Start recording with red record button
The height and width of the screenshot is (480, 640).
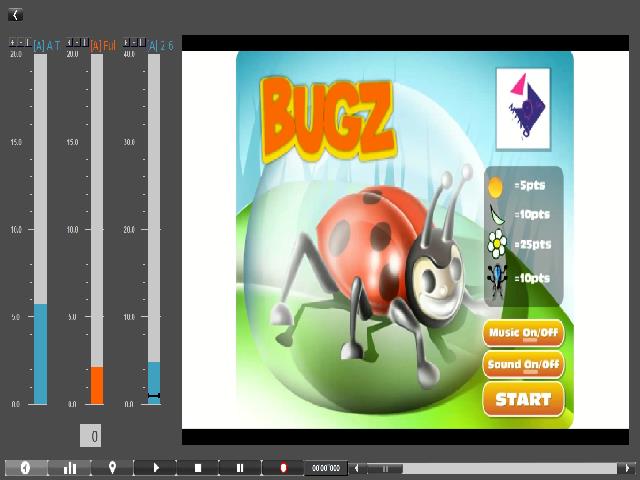(x=283, y=468)
